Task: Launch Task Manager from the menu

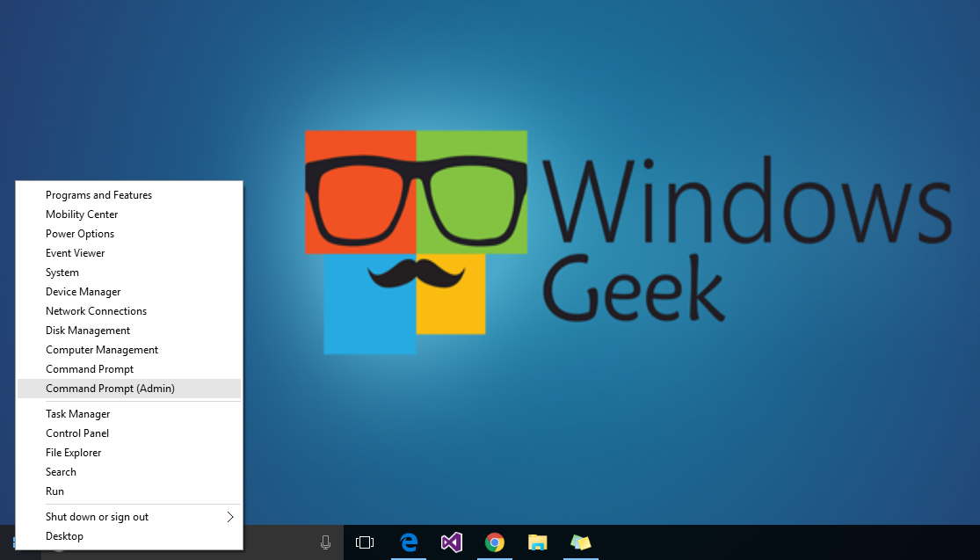Action: tap(78, 414)
